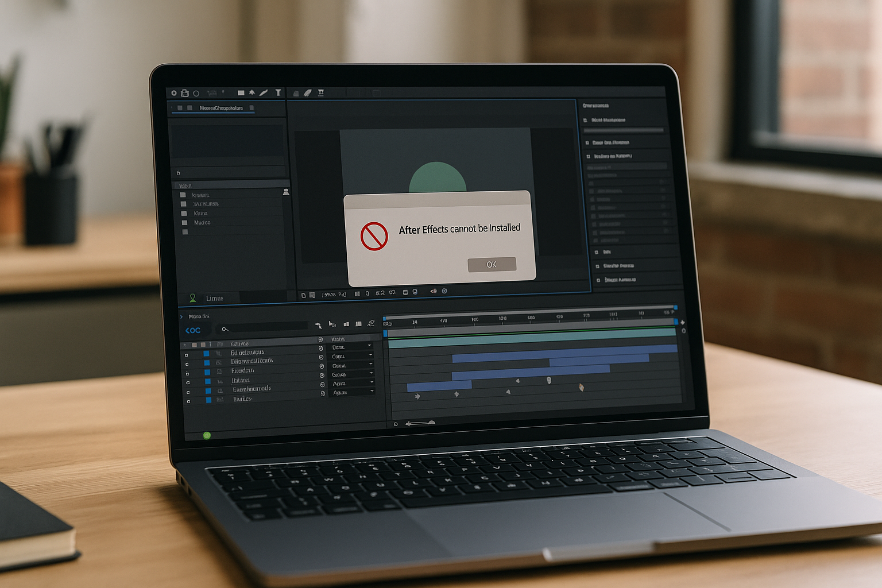Click the pencil-slash icon above timeline columns

point(371,323)
